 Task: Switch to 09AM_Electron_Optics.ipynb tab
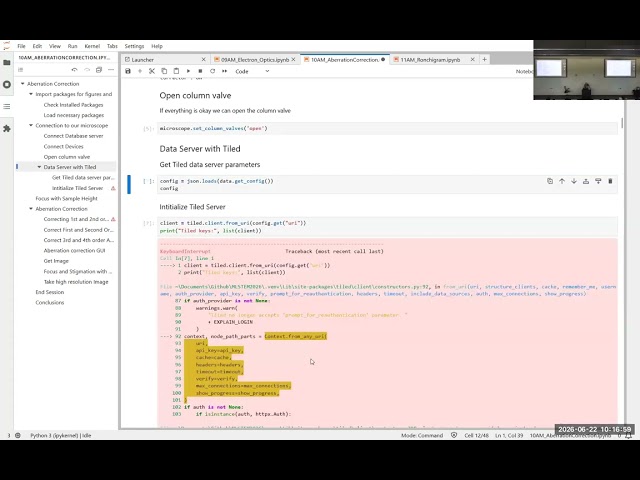coord(255,60)
